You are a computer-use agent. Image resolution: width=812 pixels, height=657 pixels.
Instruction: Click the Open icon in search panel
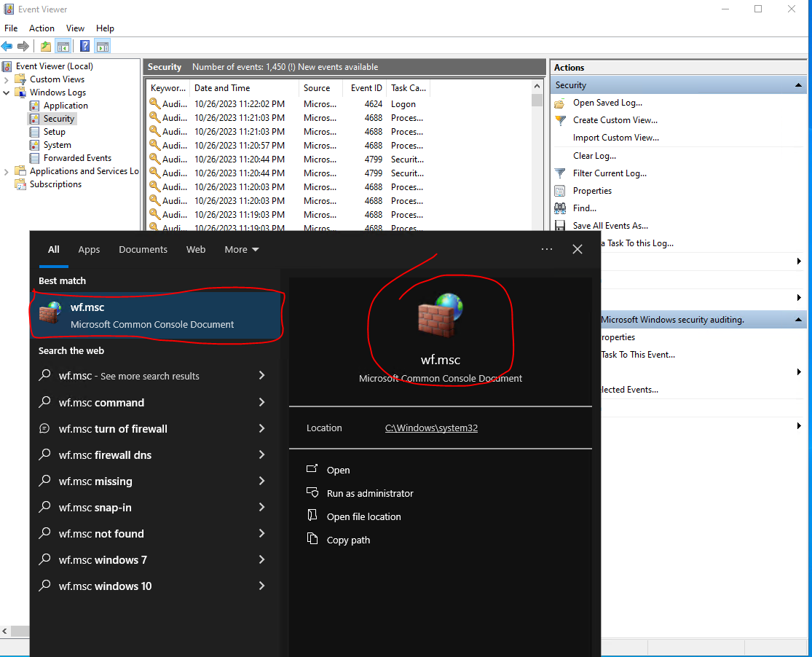312,469
